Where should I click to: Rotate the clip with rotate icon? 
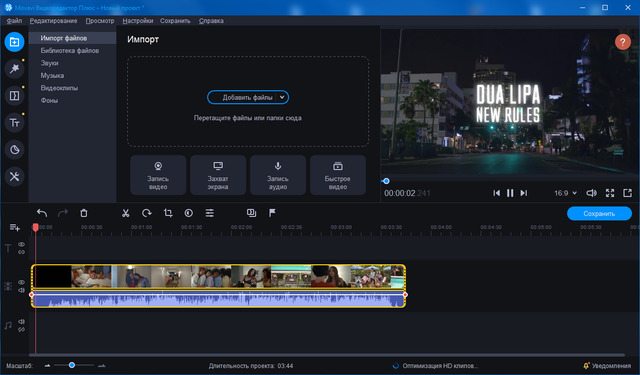[147, 213]
